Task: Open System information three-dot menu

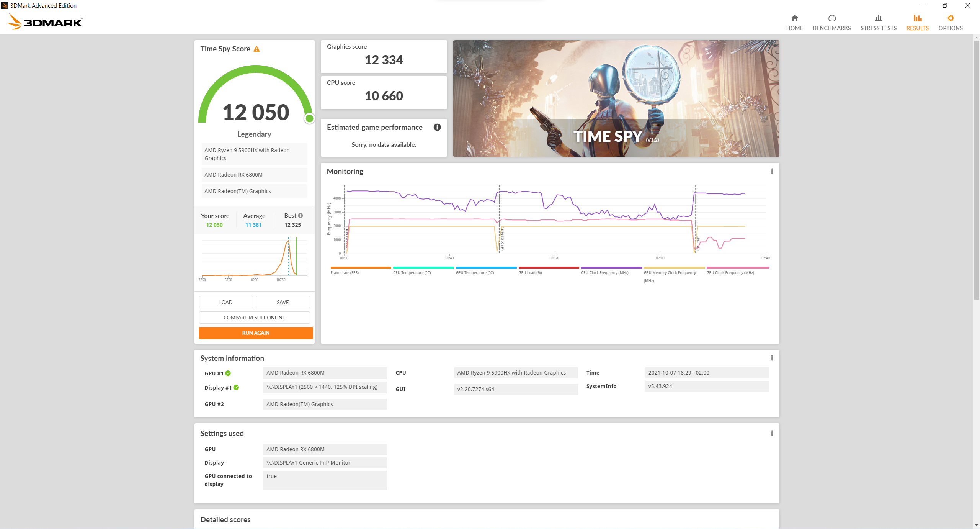Action: point(772,358)
